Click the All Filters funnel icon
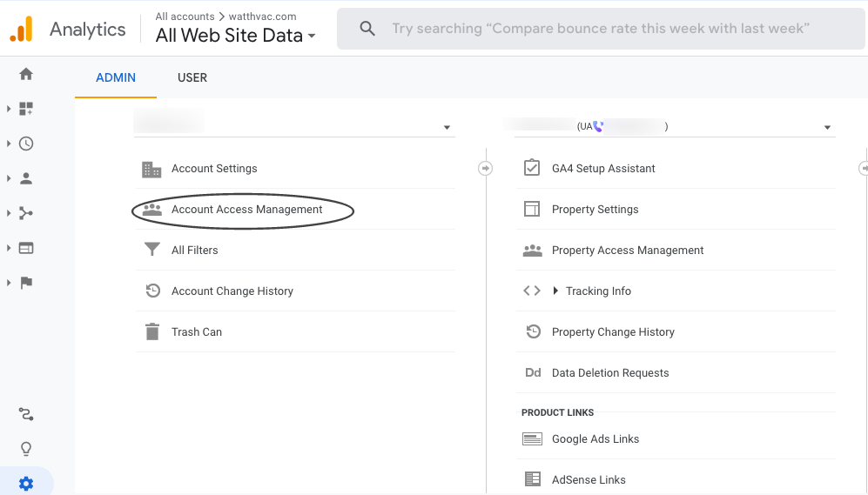 151,250
